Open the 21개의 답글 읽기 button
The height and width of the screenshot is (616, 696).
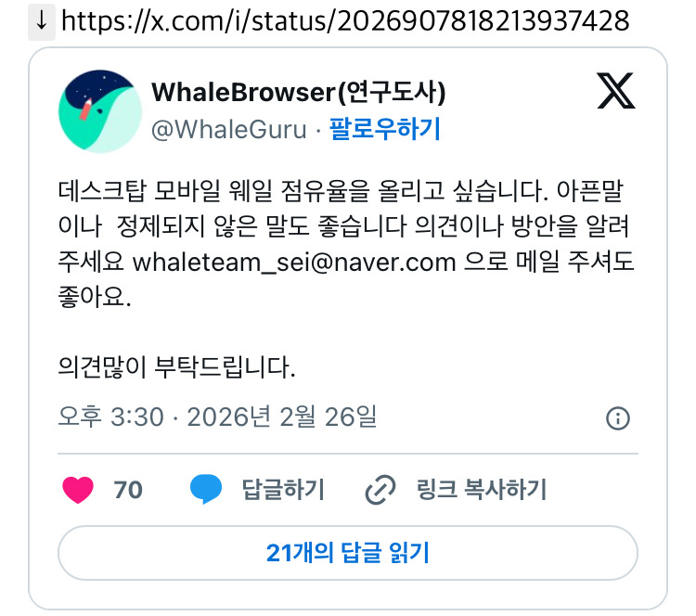pyautogui.click(x=348, y=553)
